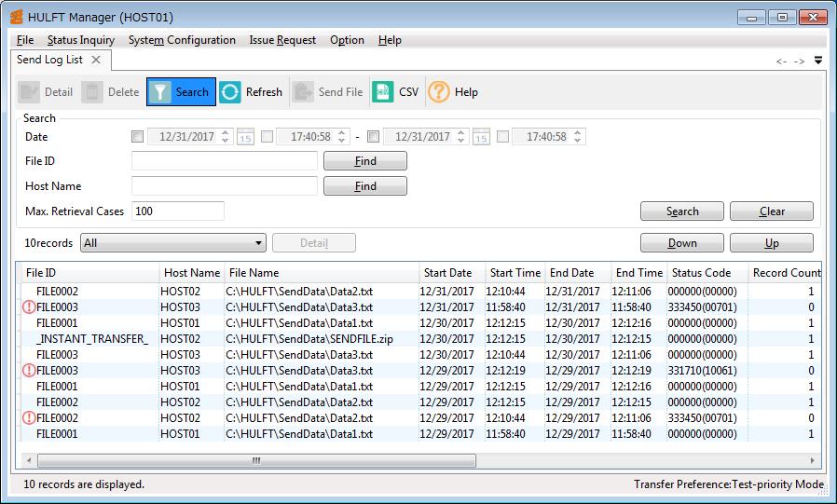Click the Delete trash toolbar icon
Viewport: 837px width, 504px height.
[92, 91]
